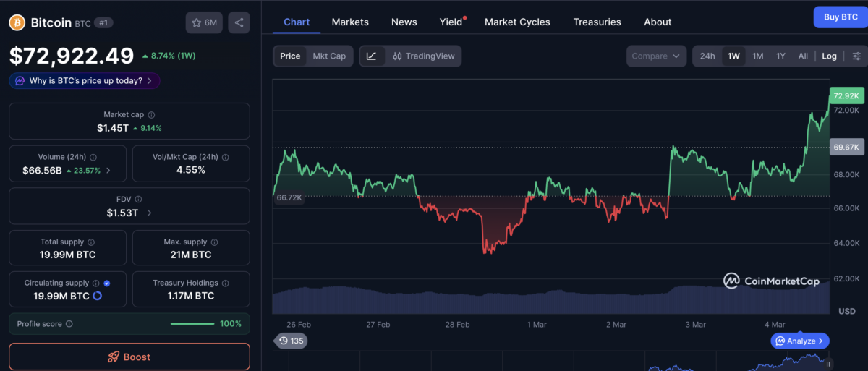Image resolution: width=868 pixels, height=371 pixels.
Task: Click Volume (24h) info icon
Action: click(x=94, y=157)
